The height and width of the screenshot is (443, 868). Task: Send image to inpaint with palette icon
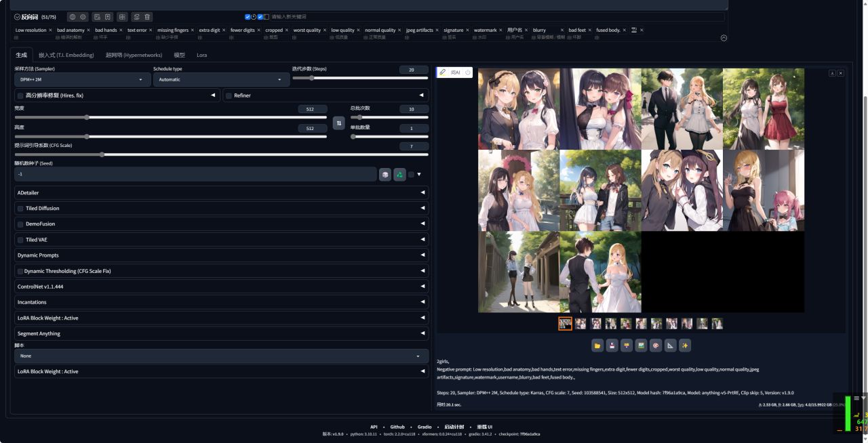point(656,345)
